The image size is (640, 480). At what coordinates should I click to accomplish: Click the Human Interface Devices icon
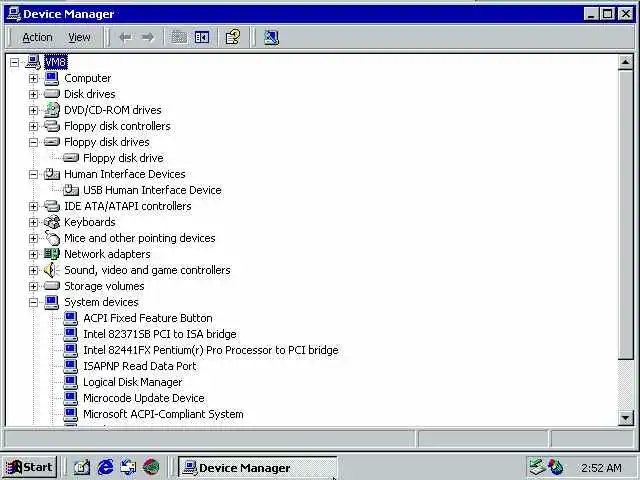(52, 174)
